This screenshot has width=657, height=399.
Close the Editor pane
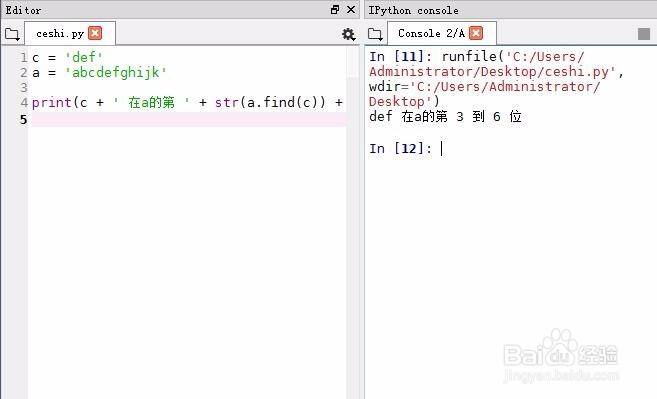351,9
